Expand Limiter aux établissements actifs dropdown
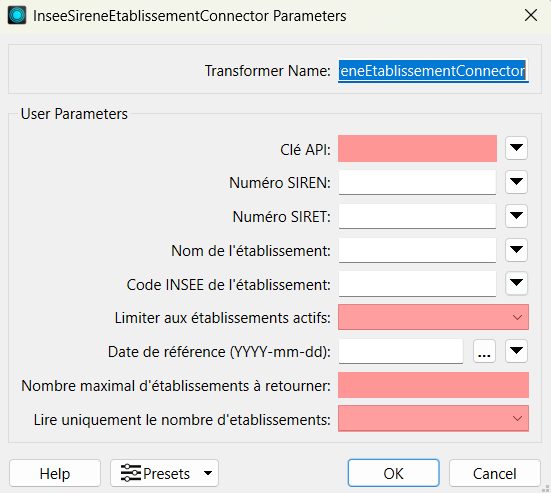The height and width of the screenshot is (493, 551). click(x=433, y=317)
